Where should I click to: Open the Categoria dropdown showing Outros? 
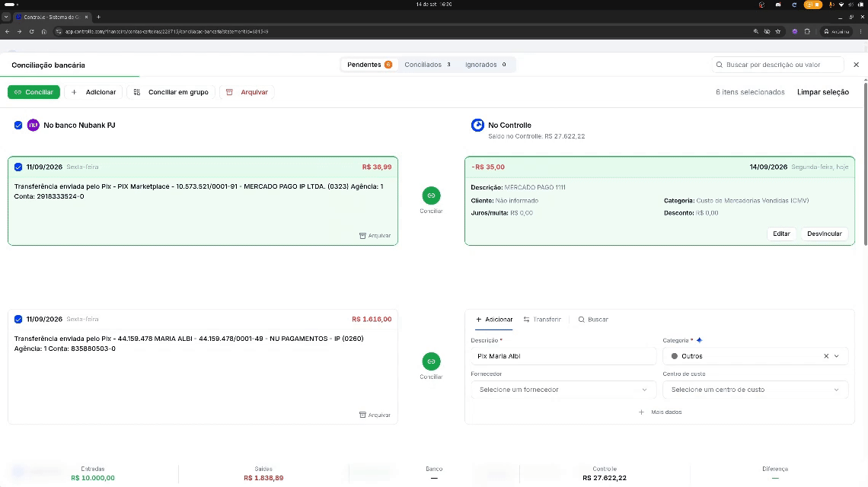point(755,356)
